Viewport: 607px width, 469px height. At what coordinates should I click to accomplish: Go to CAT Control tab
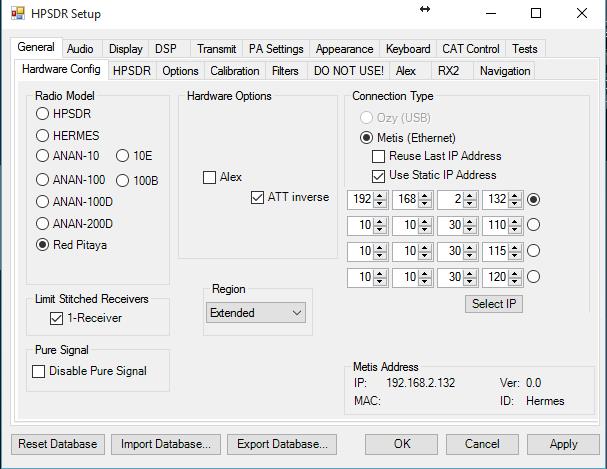click(x=471, y=49)
